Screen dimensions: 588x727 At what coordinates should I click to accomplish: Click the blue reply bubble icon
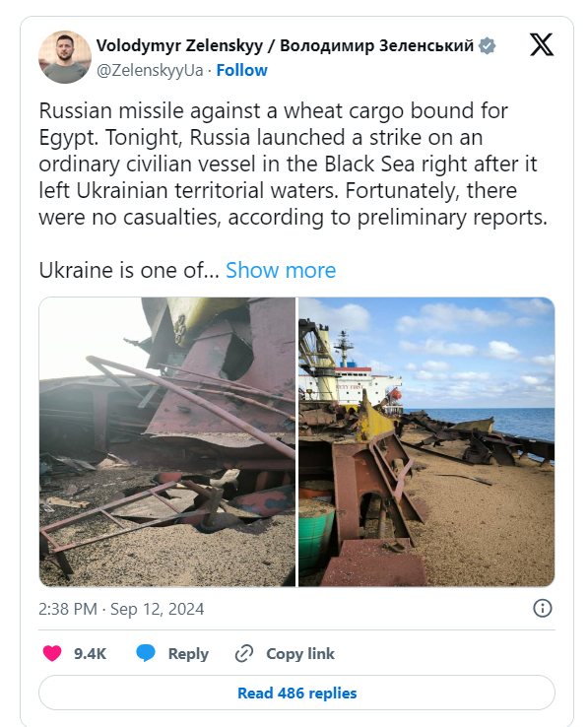(x=146, y=653)
